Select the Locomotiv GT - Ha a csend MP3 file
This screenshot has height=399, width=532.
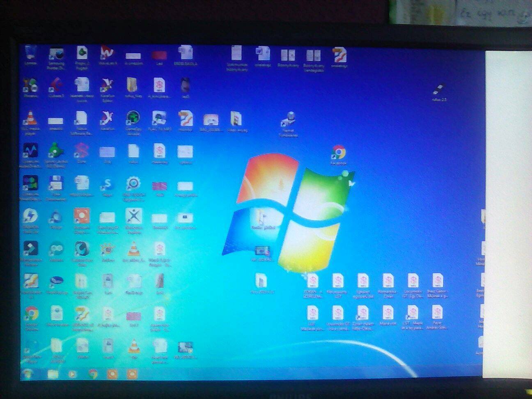[x=338, y=318]
